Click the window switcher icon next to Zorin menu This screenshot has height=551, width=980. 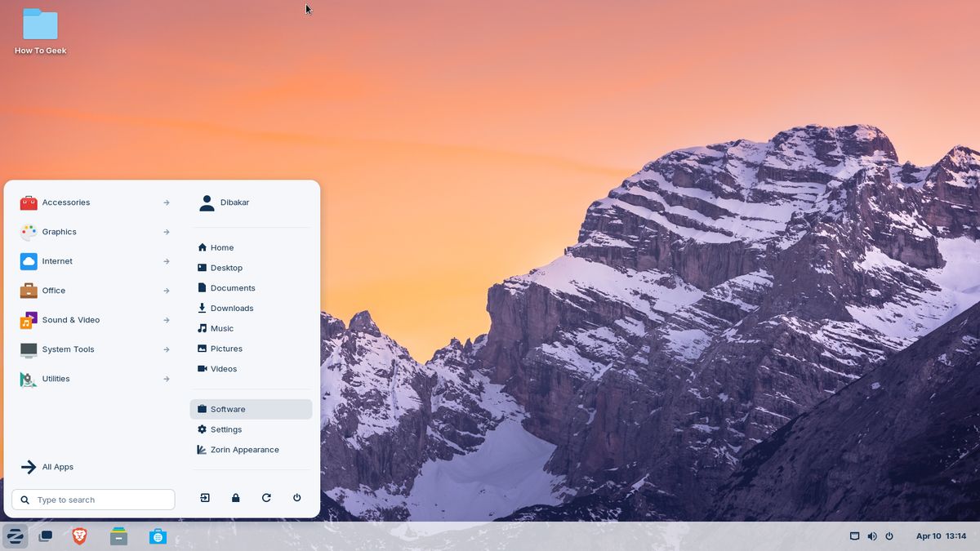[x=46, y=536]
